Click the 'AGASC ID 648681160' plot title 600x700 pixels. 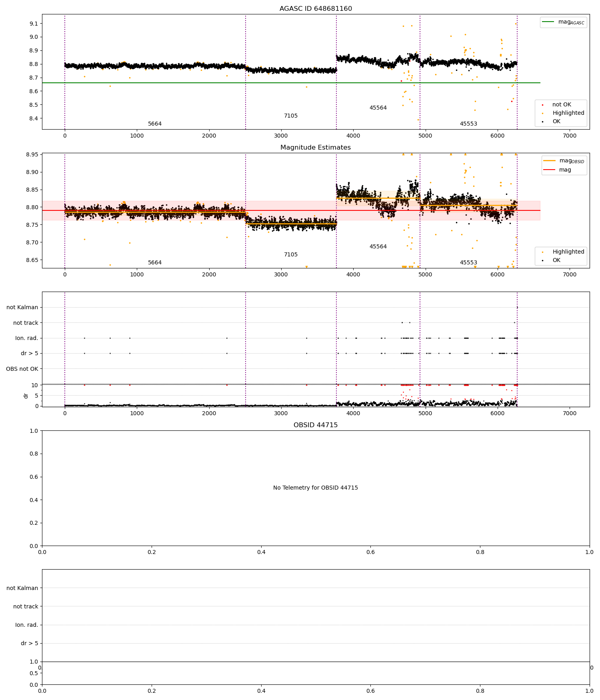click(x=316, y=9)
